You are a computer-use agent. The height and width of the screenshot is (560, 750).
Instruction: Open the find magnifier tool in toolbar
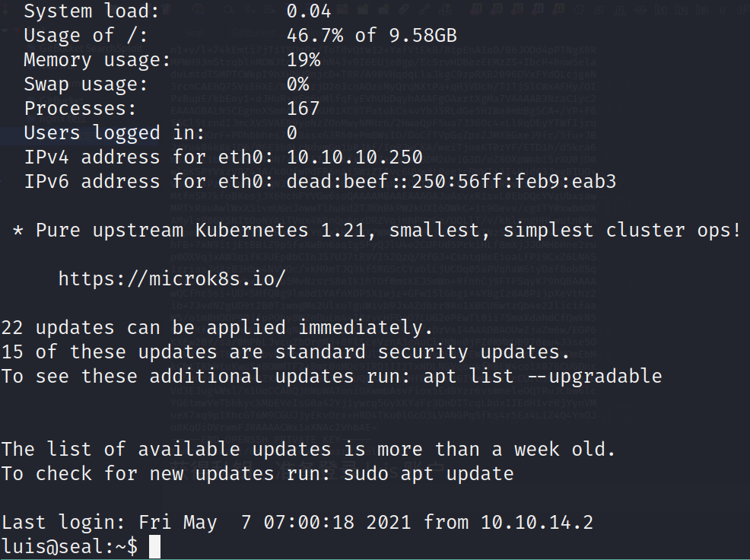199,9
